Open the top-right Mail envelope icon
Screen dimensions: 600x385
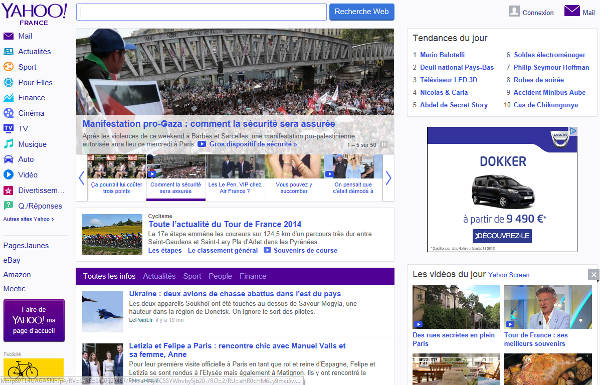[x=572, y=11]
